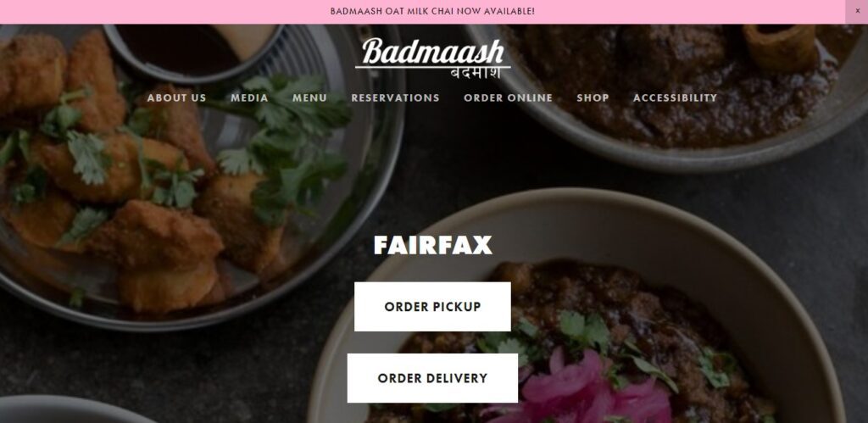Click the Order Pickup button
The width and height of the screenshot is (868, 423).
click(432, 307)
